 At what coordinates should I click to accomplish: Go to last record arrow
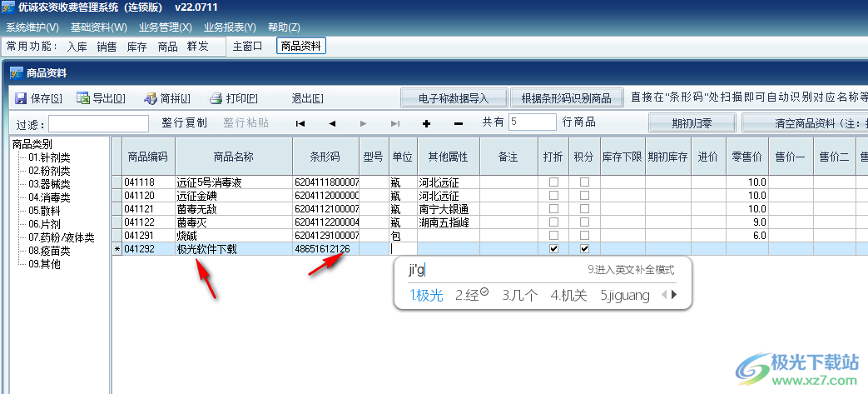[395, 123]
